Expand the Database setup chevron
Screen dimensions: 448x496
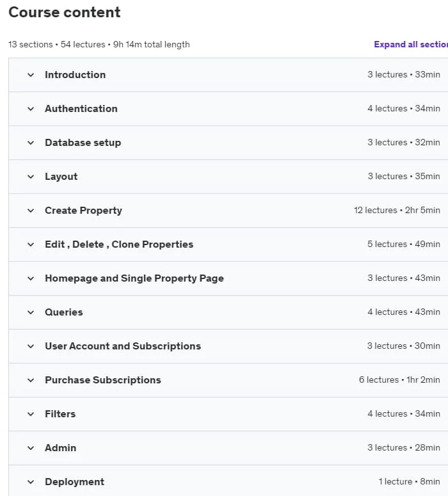[x=31, y=143]
